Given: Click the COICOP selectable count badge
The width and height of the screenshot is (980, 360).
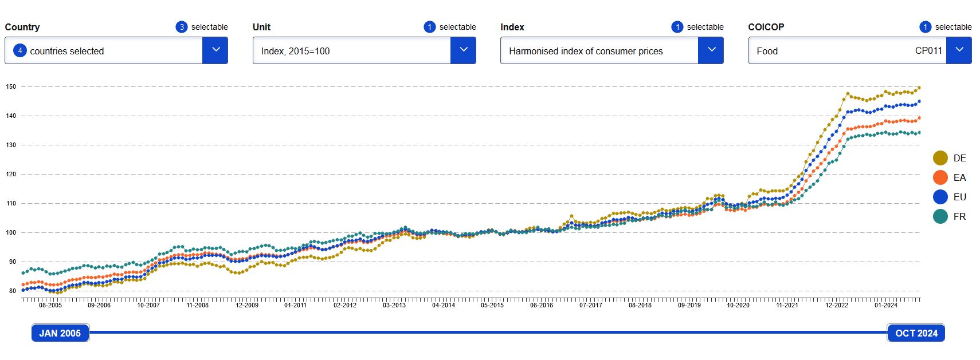Looking at the screenshot, I should [925, 27].
